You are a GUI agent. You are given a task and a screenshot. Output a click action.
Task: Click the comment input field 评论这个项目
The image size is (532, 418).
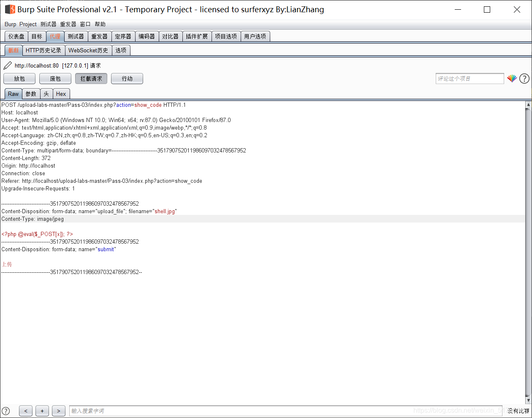[x=470, y=79]
